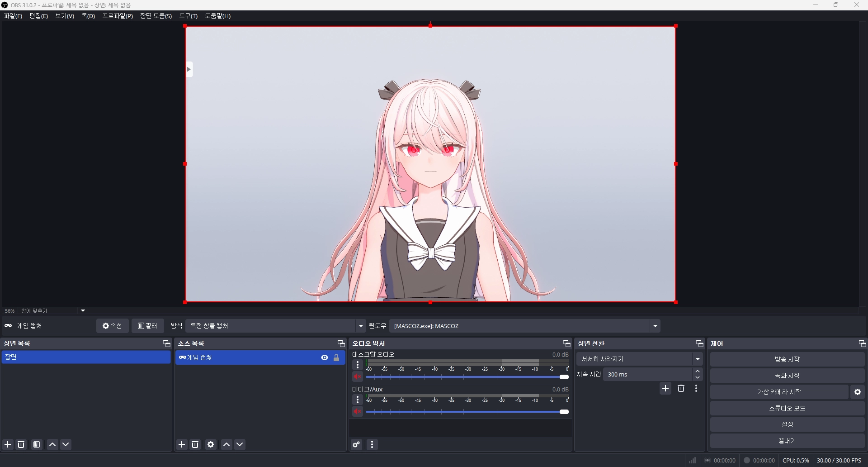Click the 녹화 시작 button
Image resolution: width=868 pixels, height=467 pixels.
[788, 376]
